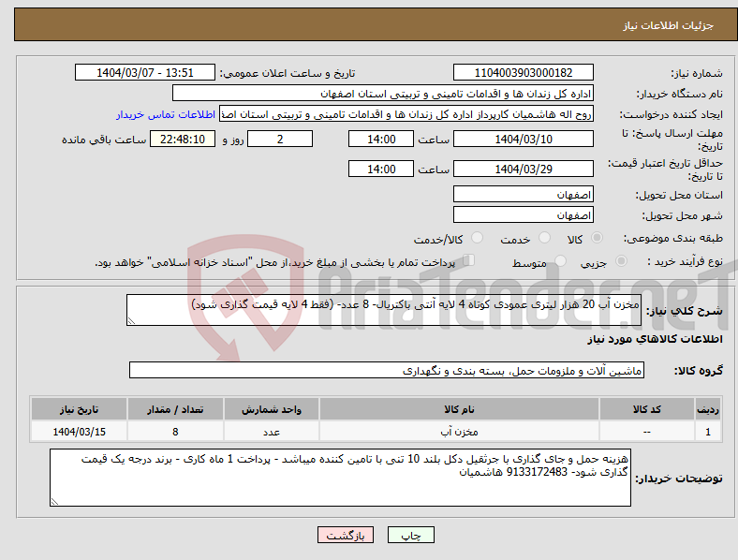Click the گروه کالا field

[x=387, y=370]
